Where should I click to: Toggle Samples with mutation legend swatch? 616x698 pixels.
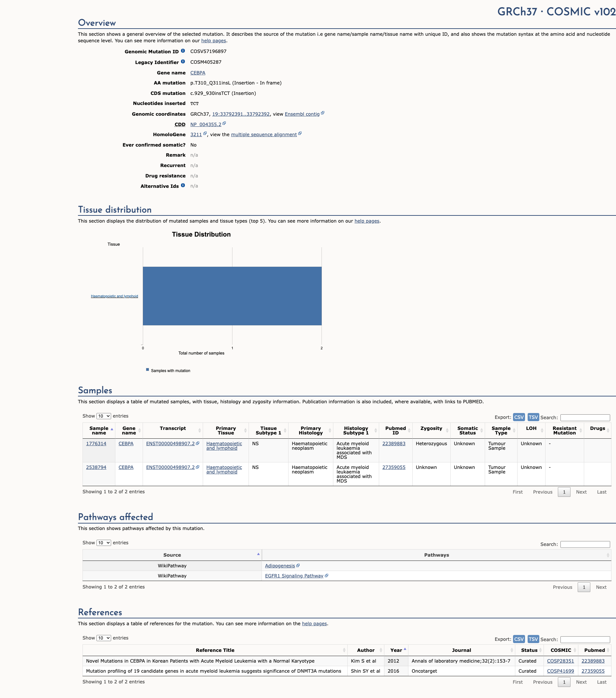pyautogui.click(x=148, y=369)
